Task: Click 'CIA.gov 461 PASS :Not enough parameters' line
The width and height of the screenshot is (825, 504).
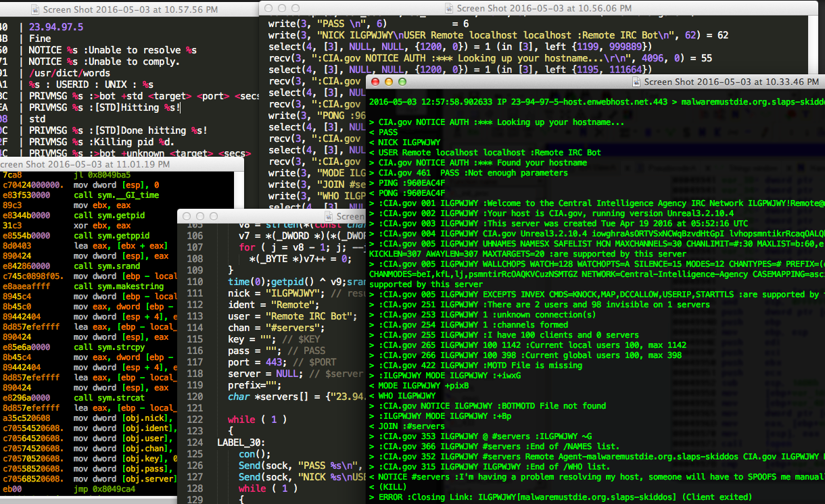Action: click(469, 173)
